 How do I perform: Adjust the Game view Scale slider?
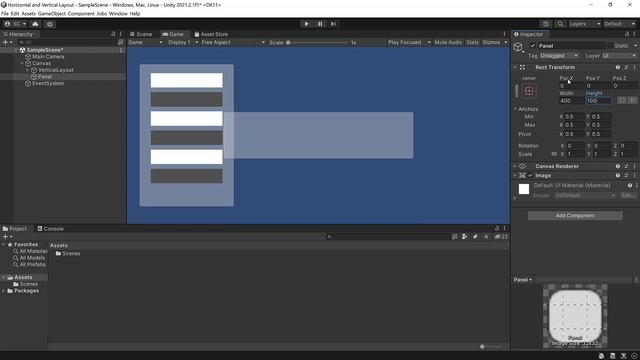(318, 42)
